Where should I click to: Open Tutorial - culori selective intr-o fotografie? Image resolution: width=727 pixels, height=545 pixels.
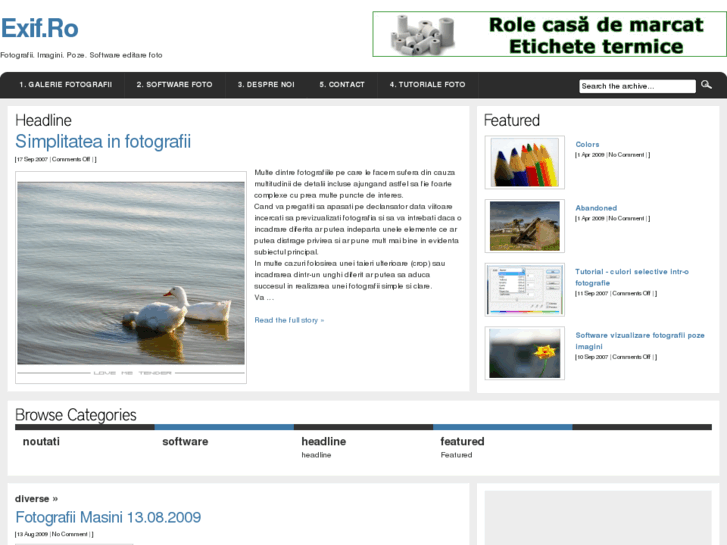point(631,277)
